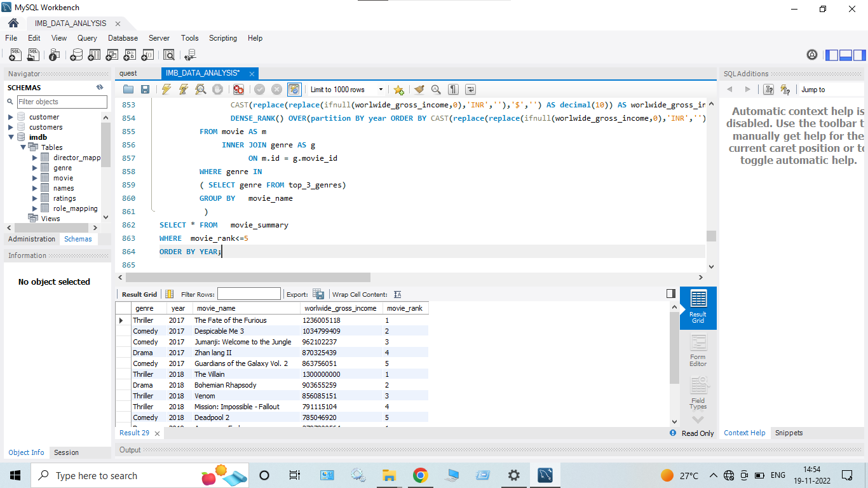Open the Beautify/Reformat SQL script icon
868x488 pixels.
pos(418,89)
